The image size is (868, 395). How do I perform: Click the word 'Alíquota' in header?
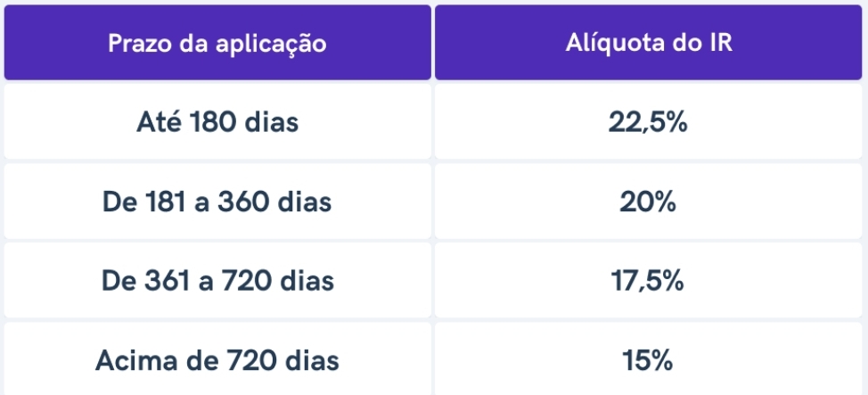pyautogui.click(x=614, y=42)
